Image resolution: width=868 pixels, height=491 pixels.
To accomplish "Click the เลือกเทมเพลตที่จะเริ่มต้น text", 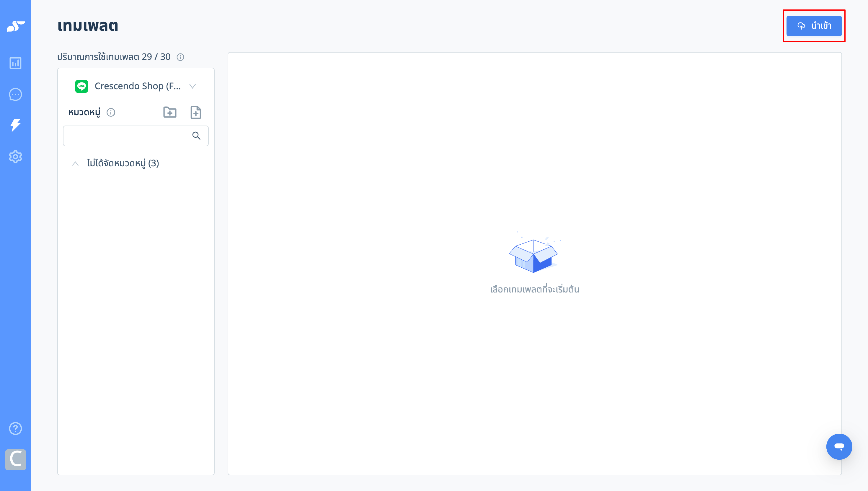I will (x=535, y=289).
